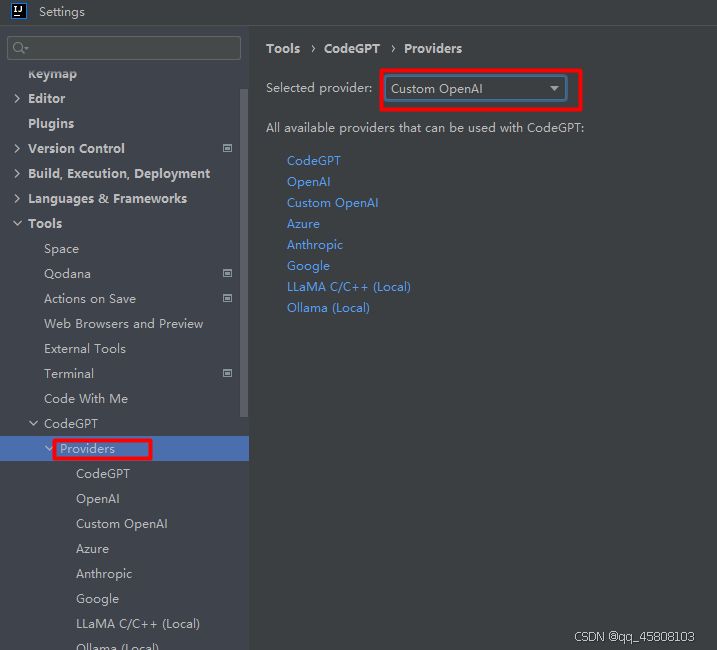This screenshot has height=650, width=717.
Task: Select Languages & Frameworks tree item
Action: click(107, 199)
